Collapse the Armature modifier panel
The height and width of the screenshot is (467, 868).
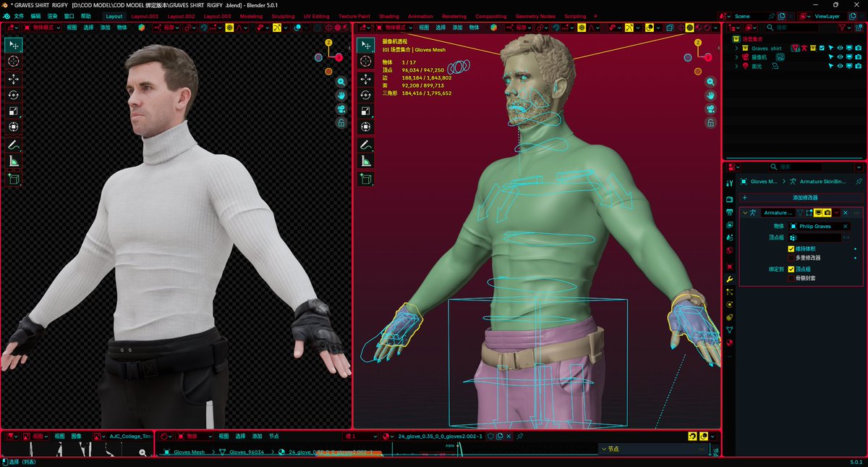pyautogui.click(x=745, y=213)
